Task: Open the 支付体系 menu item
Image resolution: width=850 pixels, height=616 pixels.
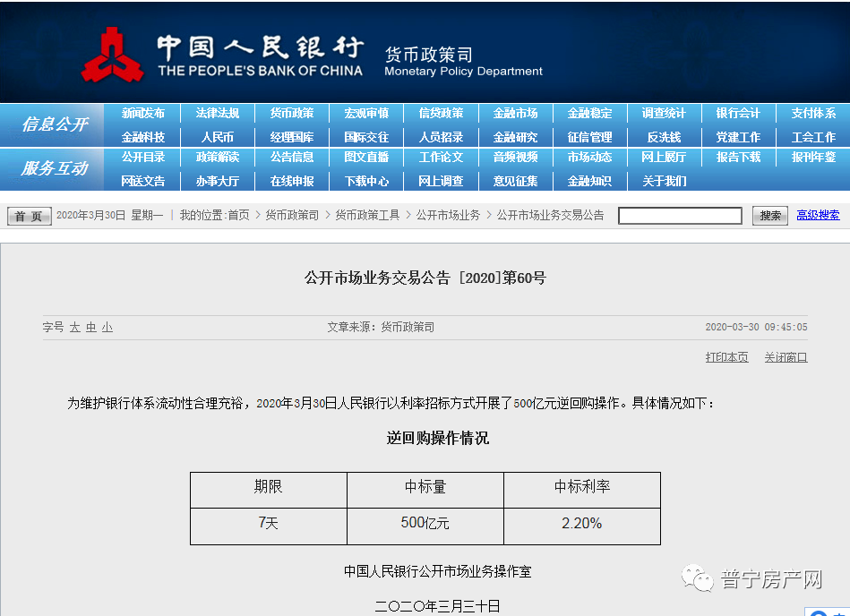Action: point(813,113)
